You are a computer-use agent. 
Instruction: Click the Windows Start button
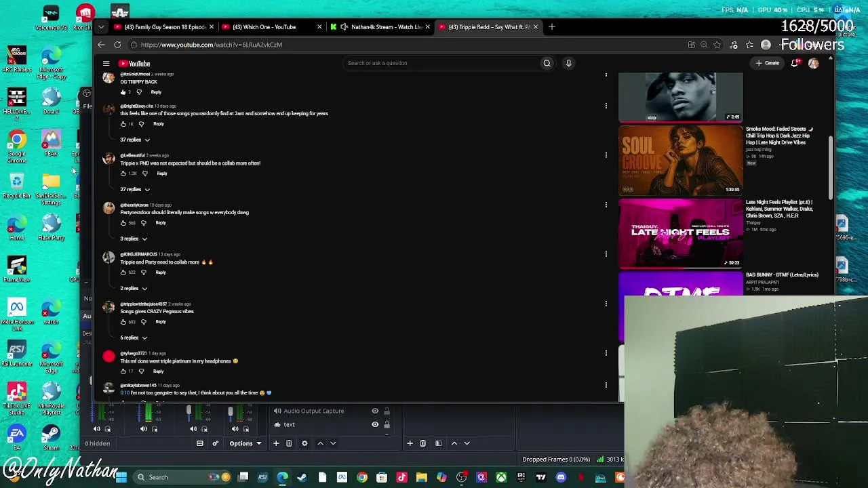[x=121, y=477]
